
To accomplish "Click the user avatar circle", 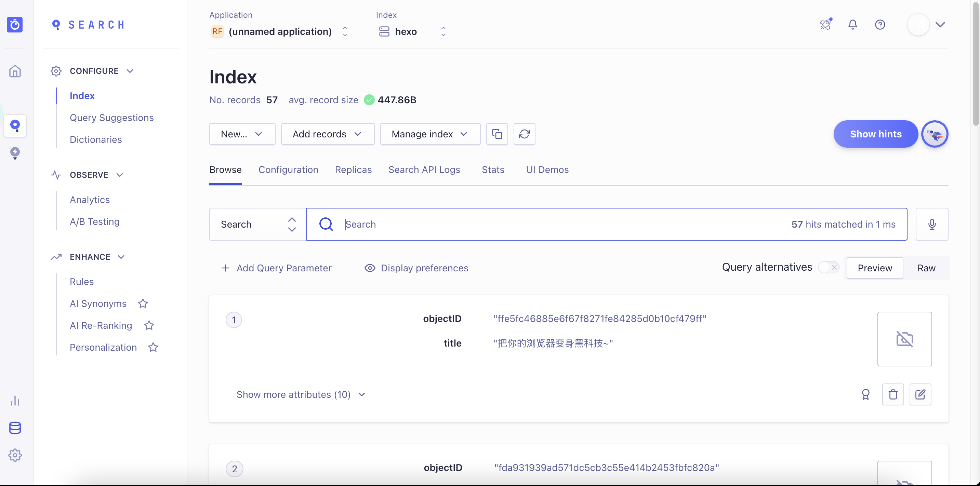I will pos(918,25).
